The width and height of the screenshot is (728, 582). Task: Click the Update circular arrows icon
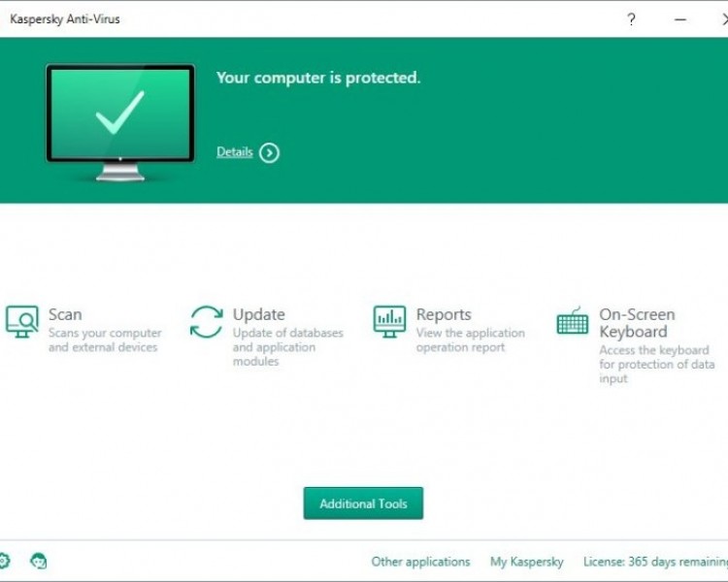click(x=206, y=322)
